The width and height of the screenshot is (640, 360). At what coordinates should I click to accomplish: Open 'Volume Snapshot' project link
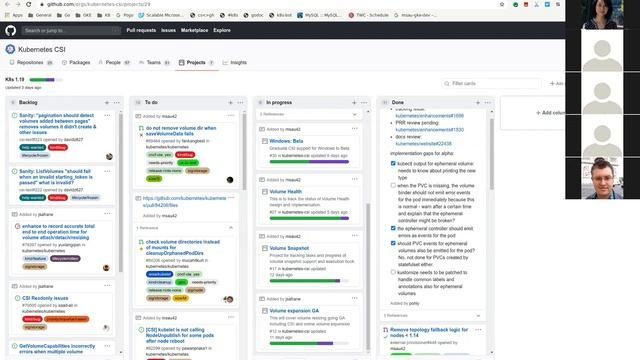pos(289,248)
